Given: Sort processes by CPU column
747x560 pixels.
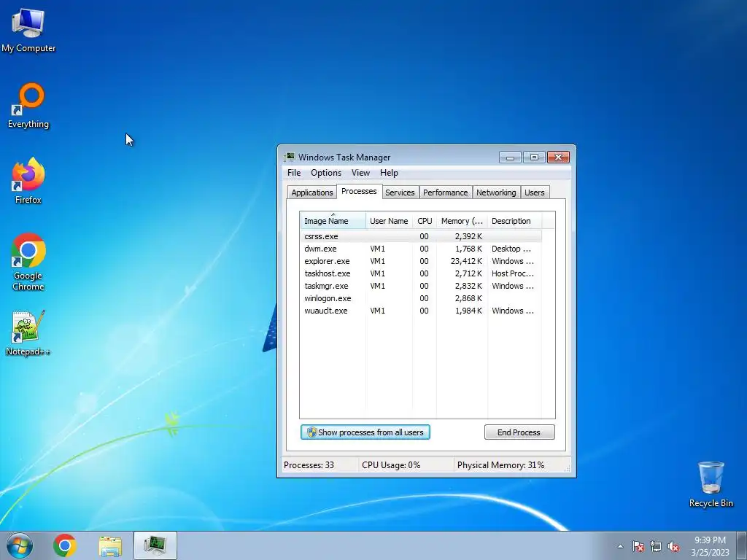Looking at the screenshot, I should [425, 221].
